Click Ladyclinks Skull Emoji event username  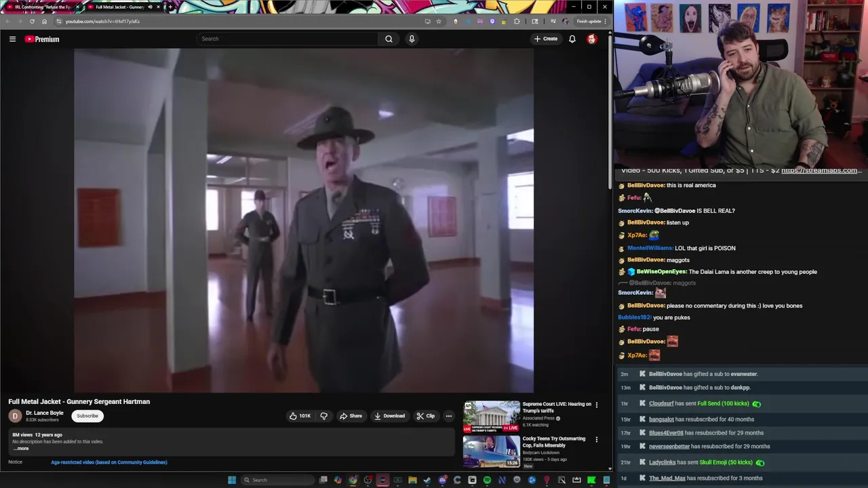pos(663,462)
